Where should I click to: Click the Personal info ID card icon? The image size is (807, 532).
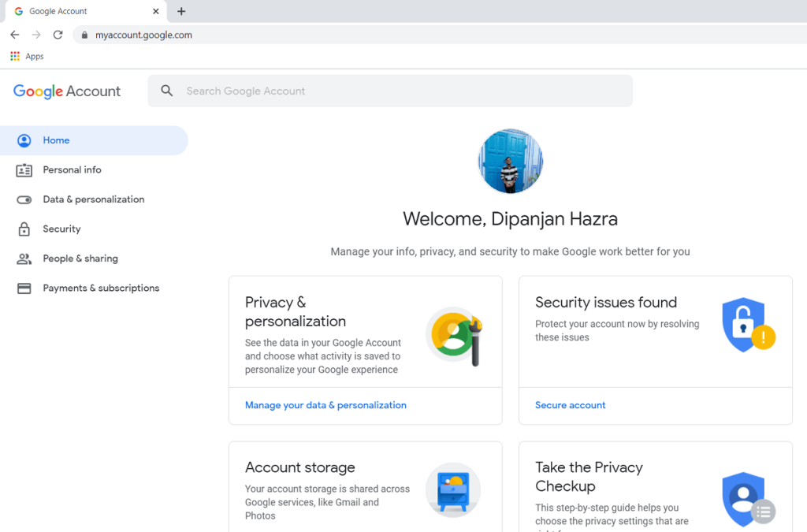pos(24,170)
